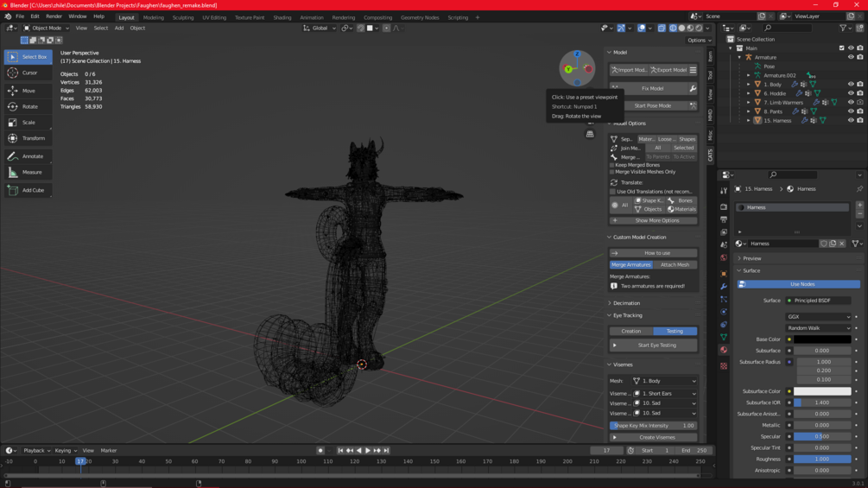This screenshot has width=868, height=488.
Task: Click the Start Pose Mode button
Action: pos(652,105)
